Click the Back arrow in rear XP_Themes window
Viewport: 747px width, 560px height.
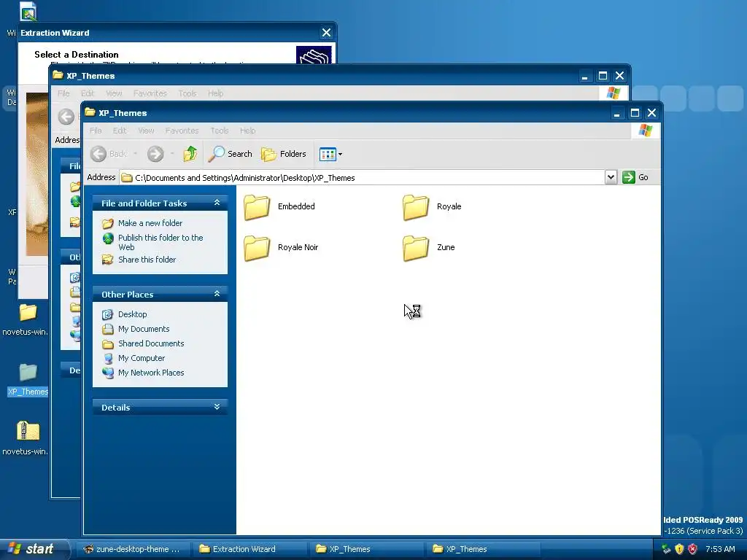point(66,117)
